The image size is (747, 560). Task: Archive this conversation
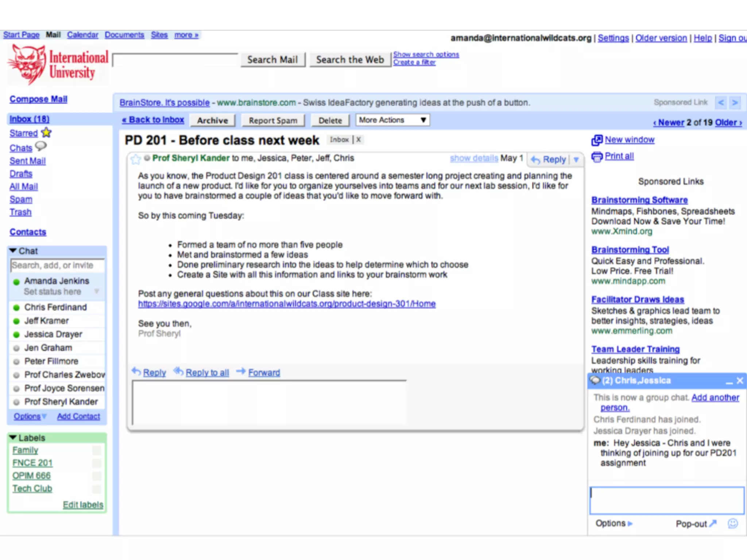(x=213, y=121)
